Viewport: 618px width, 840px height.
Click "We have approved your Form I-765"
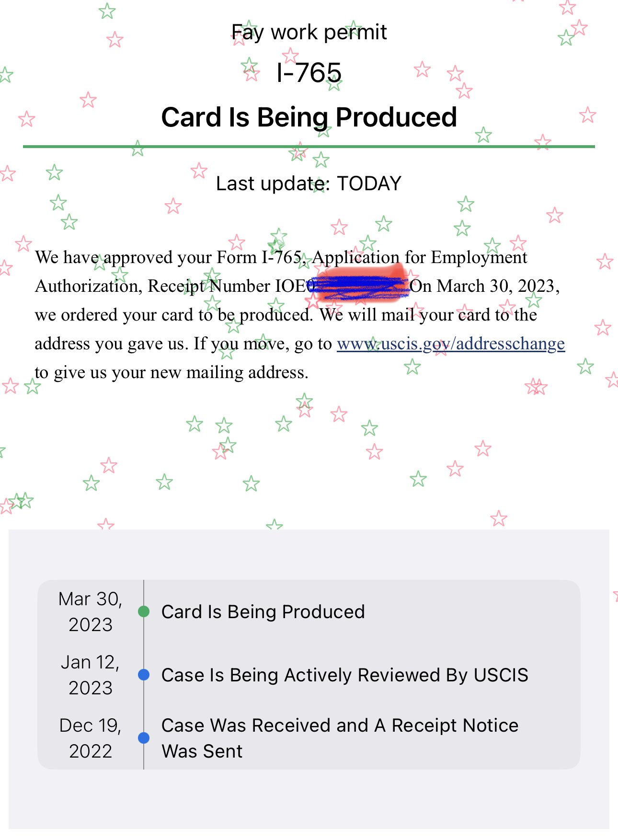[x=168, y=257]
